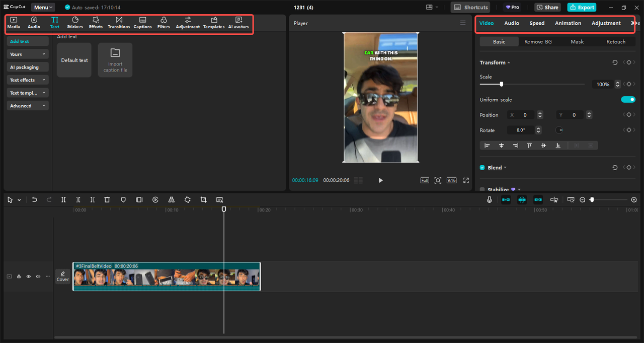Image resolution: width=644 pixels, height=343 pixels.
Task: Open the Mask sub-tab
Action: pos(577,42)
